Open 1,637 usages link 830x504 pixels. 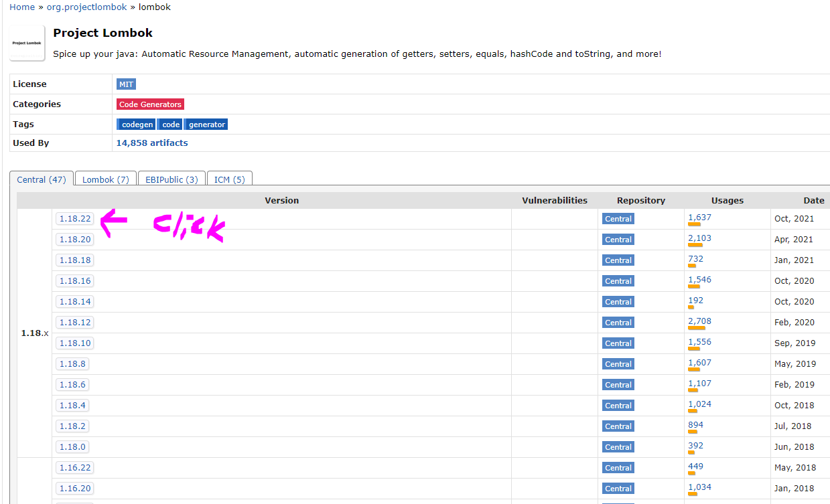(699, 218)
